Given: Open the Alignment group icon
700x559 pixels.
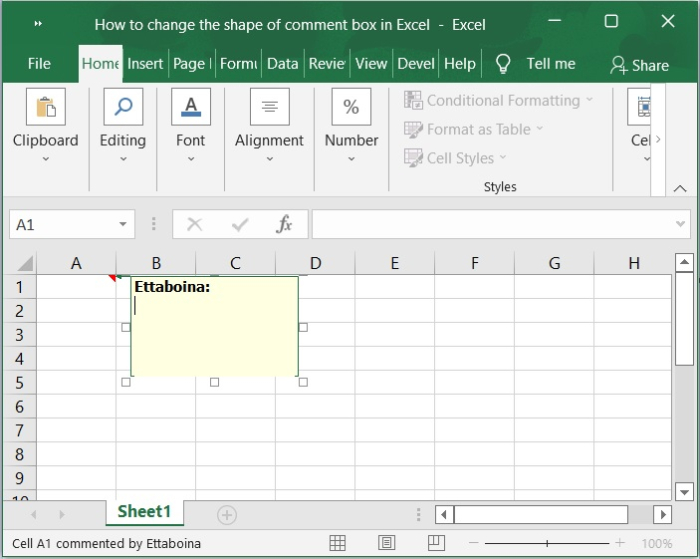Looking at the screenshot, I should point(270,107).
